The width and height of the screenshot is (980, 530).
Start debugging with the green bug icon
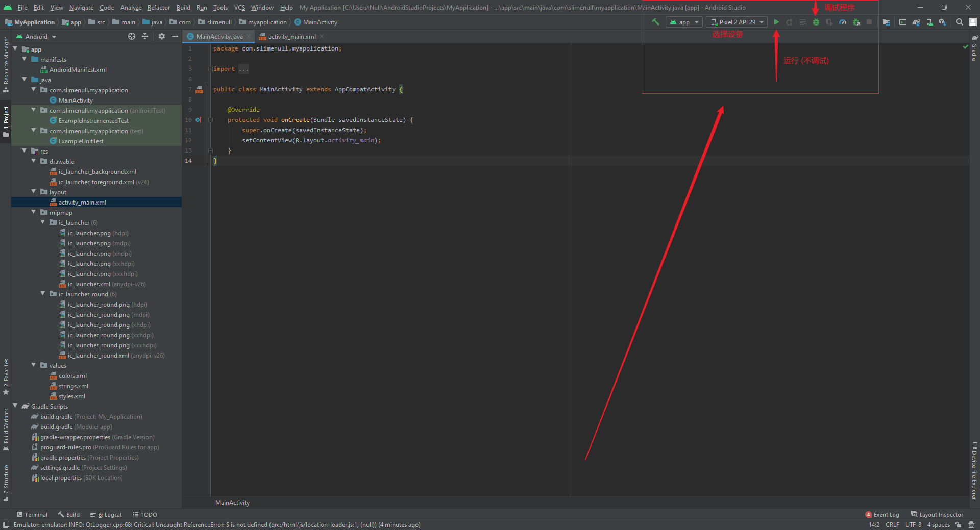pos(816,22)
